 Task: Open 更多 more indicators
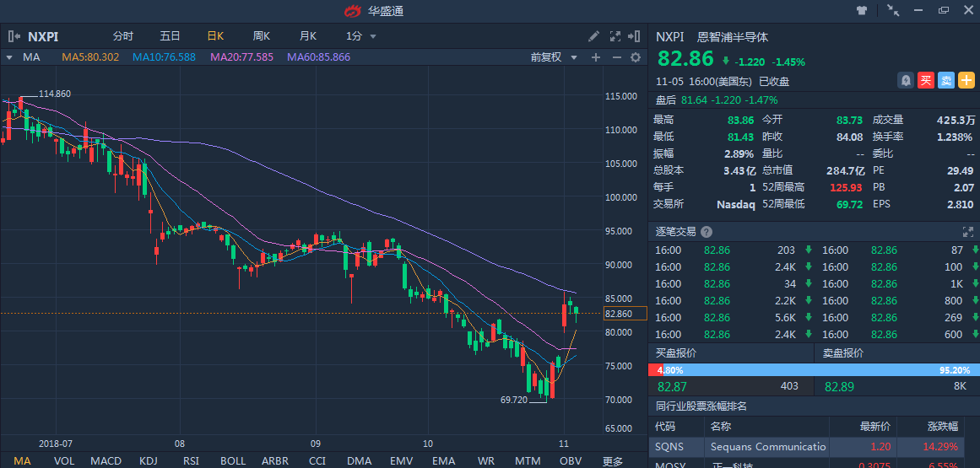pos(613,461)
